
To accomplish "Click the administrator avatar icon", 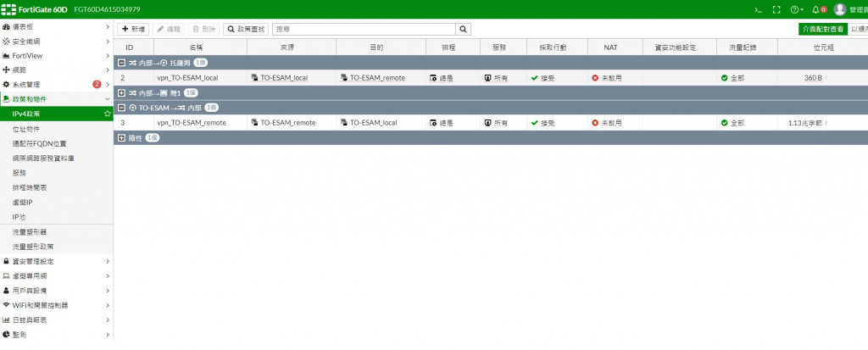I will point(840,9).
